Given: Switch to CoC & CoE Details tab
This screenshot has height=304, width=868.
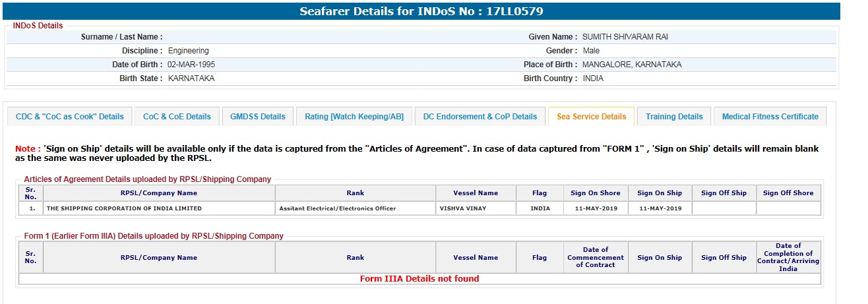Looking at the screenshot, I should tap(177, 117).
